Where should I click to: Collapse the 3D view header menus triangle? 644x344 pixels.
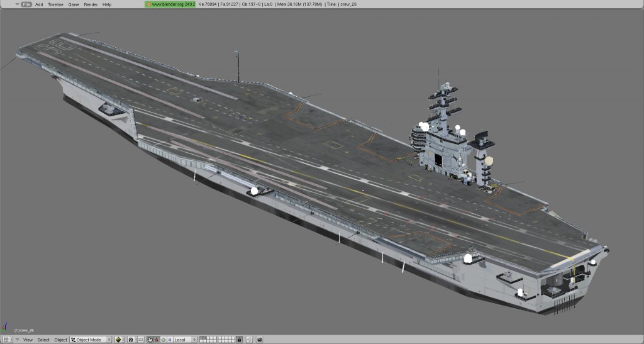17,340
